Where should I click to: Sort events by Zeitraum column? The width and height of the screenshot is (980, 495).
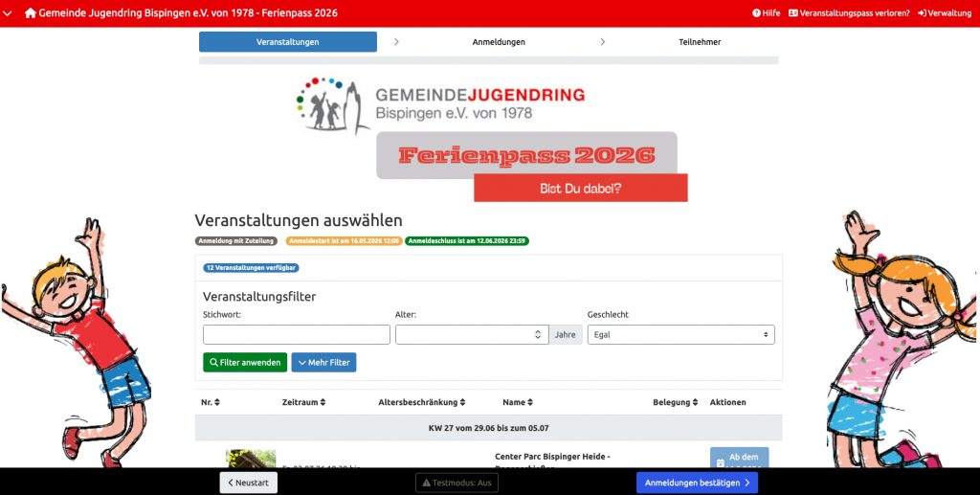(305, 402)
